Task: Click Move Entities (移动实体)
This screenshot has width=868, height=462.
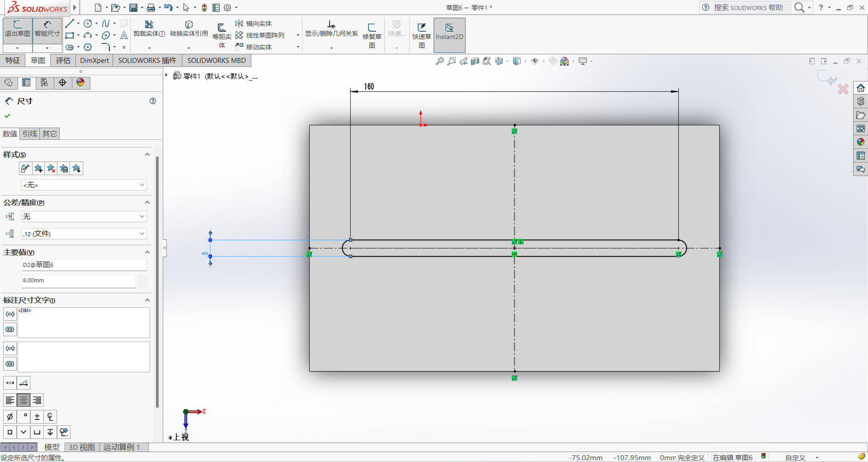Action: (254, 47)
